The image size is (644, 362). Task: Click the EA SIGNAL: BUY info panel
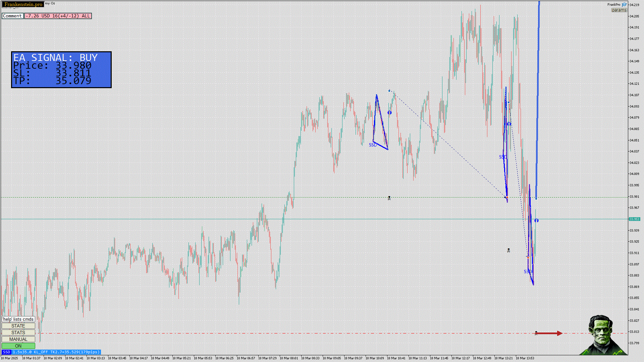pyautogui.click(x=61, y=70)
